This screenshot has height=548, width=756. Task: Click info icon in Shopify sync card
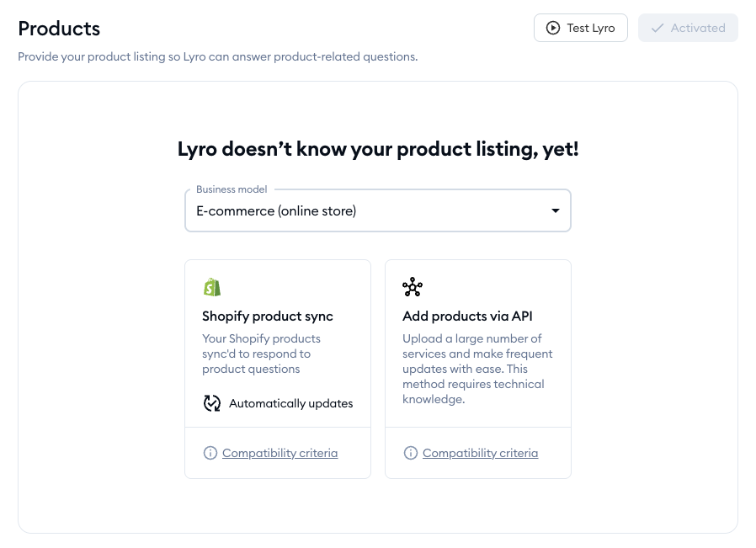click(x=210, y=453)
